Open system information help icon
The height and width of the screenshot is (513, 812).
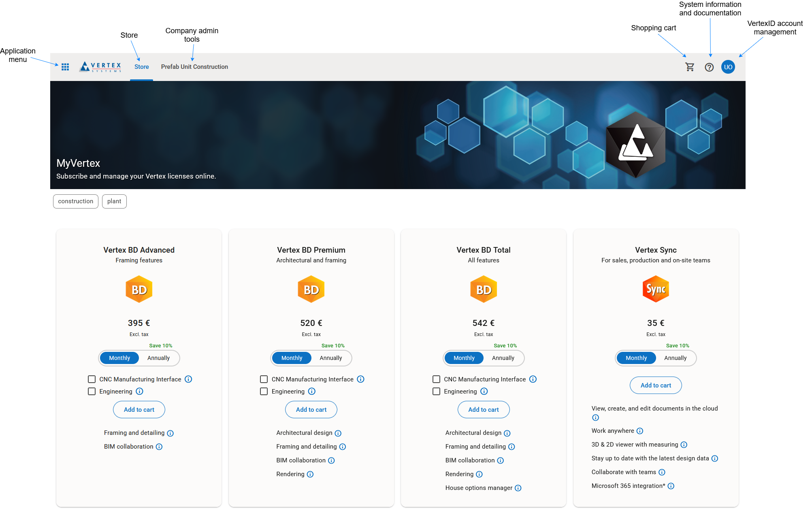(709, 67)
